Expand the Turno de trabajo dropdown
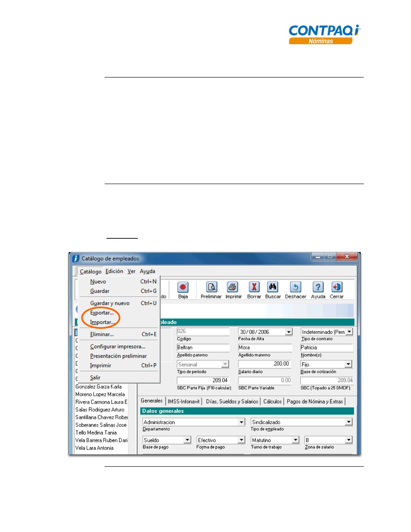Viewport: 411px width, 532px height. pos(296,440)
